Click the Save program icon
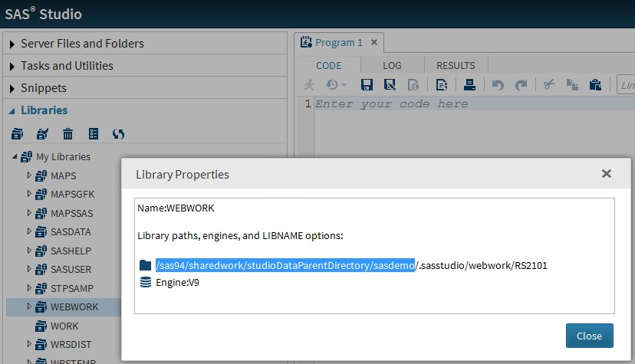 367,85
